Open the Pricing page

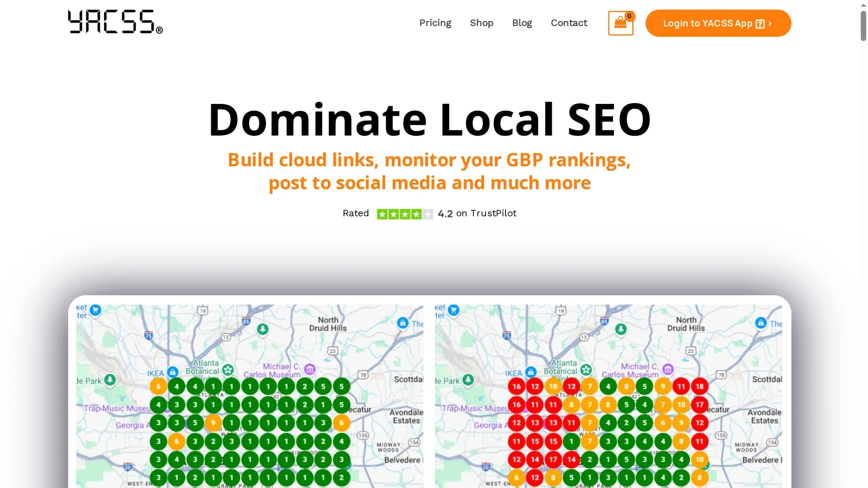pos(435,23)
